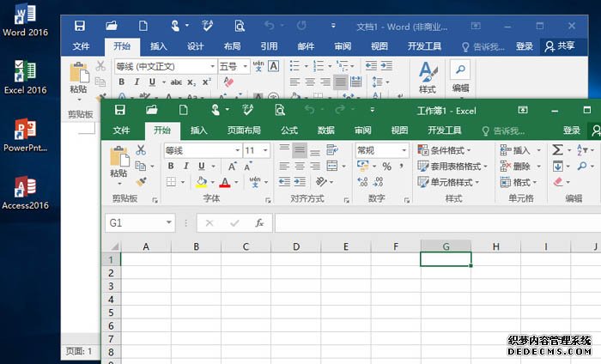Decrease decimal places in Excel
This screenshot has width=601, height=364.
378,182
